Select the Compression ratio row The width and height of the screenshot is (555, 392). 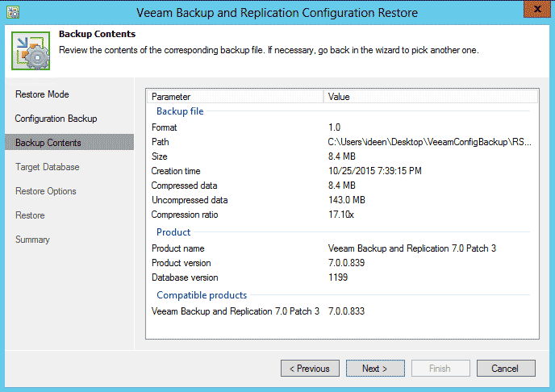point(342,215)
